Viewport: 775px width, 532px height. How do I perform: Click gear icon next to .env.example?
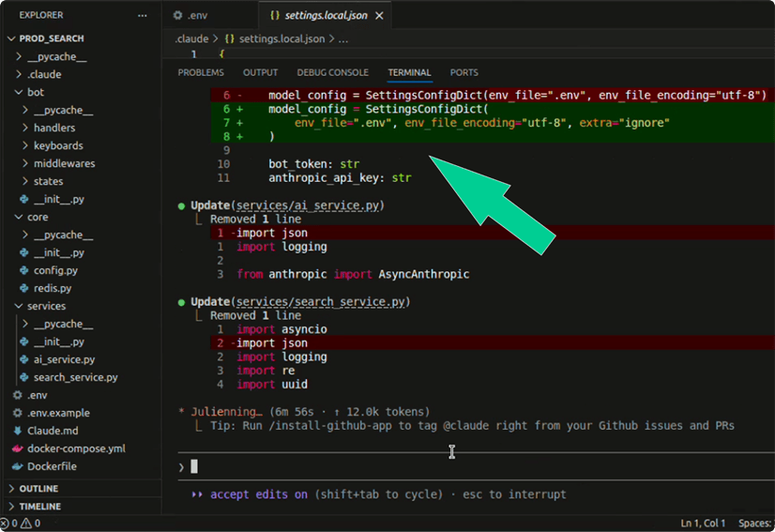coord(18,413)
